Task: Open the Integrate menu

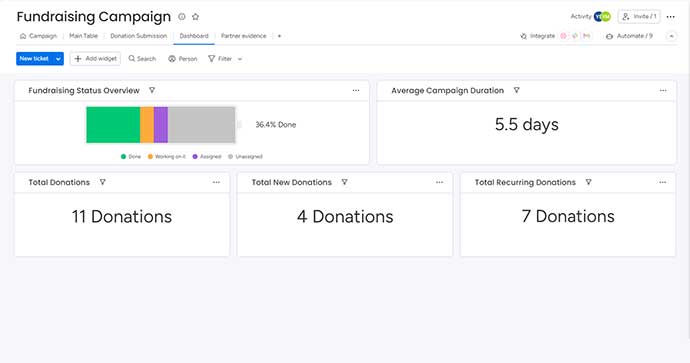Action: click(x=538, y=36)
